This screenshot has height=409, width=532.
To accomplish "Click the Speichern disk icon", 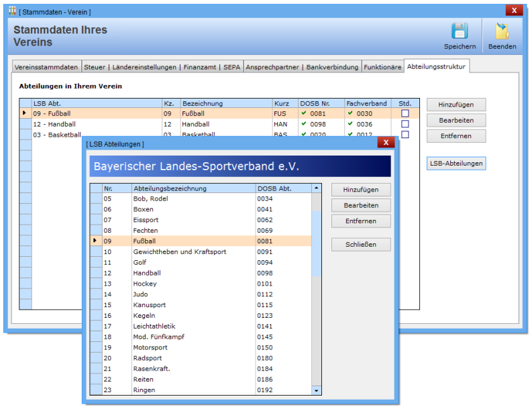I will pos(460,32).
